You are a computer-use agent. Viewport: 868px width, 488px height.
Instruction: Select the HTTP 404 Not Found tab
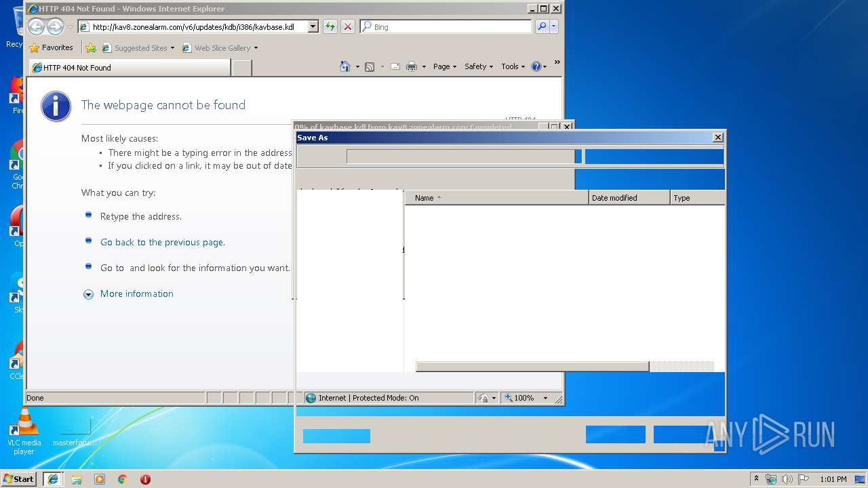click(x=130, y=67)
